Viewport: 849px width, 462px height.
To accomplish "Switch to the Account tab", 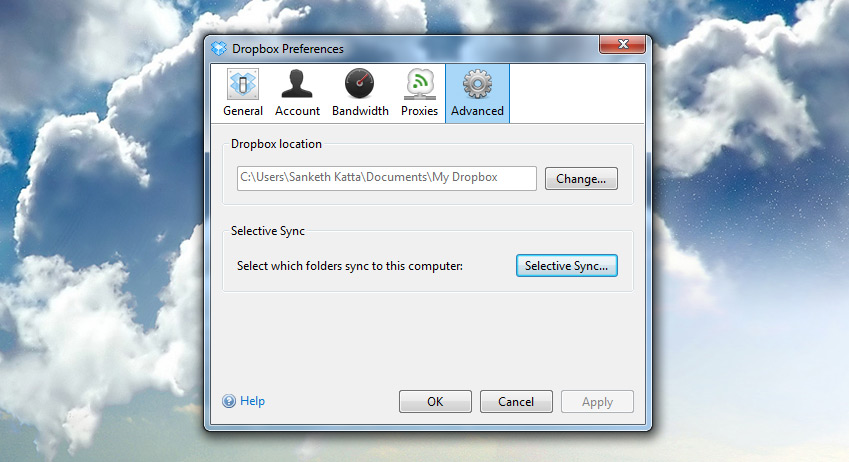I will [297, 93].
